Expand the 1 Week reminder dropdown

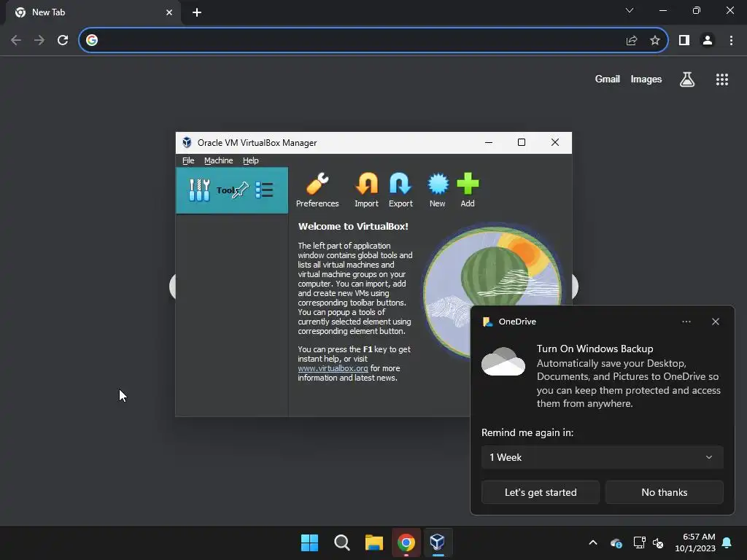602,457
